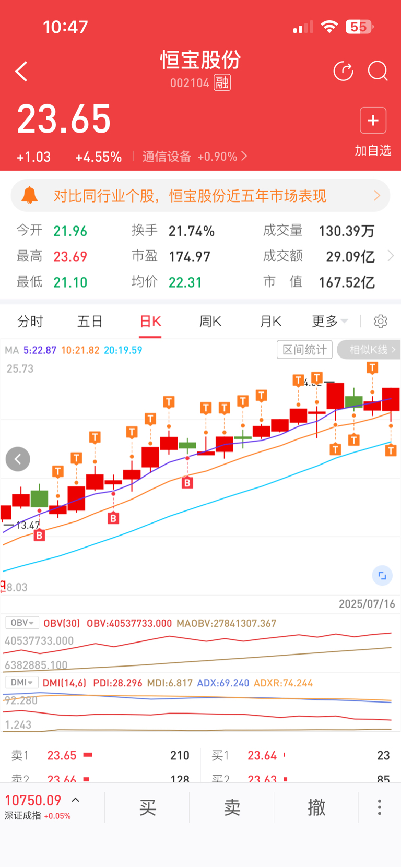Tap the stock name 恒宝股份
Viewport: 401px width, 868px height.
click(200, 60)
